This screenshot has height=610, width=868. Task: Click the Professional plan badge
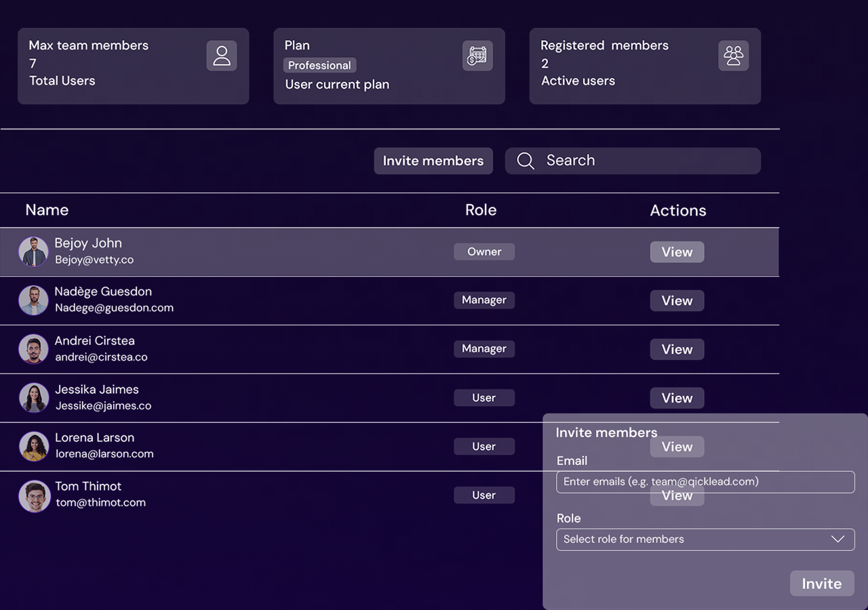[319, 65]
